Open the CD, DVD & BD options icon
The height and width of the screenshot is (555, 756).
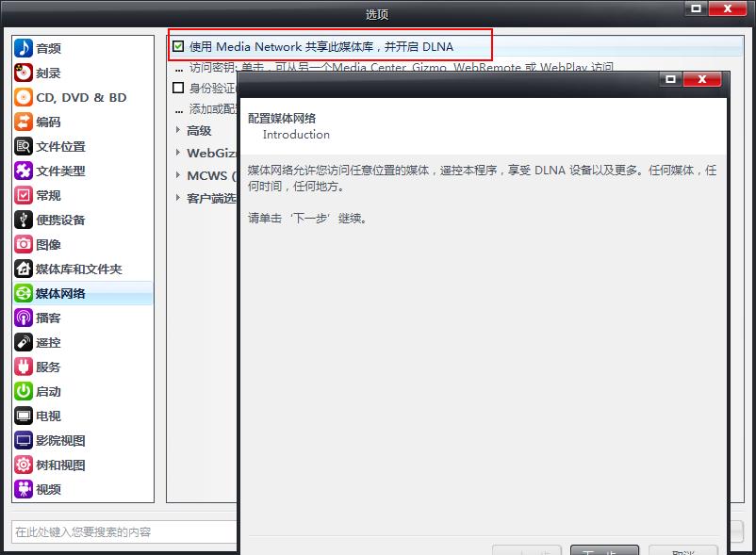point(59,97)
